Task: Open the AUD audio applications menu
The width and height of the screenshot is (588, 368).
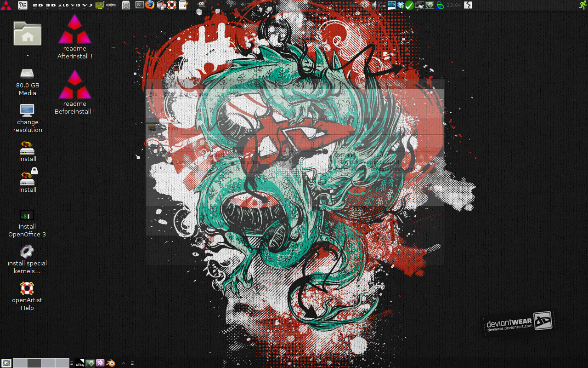Action: (x=63, y=5)
